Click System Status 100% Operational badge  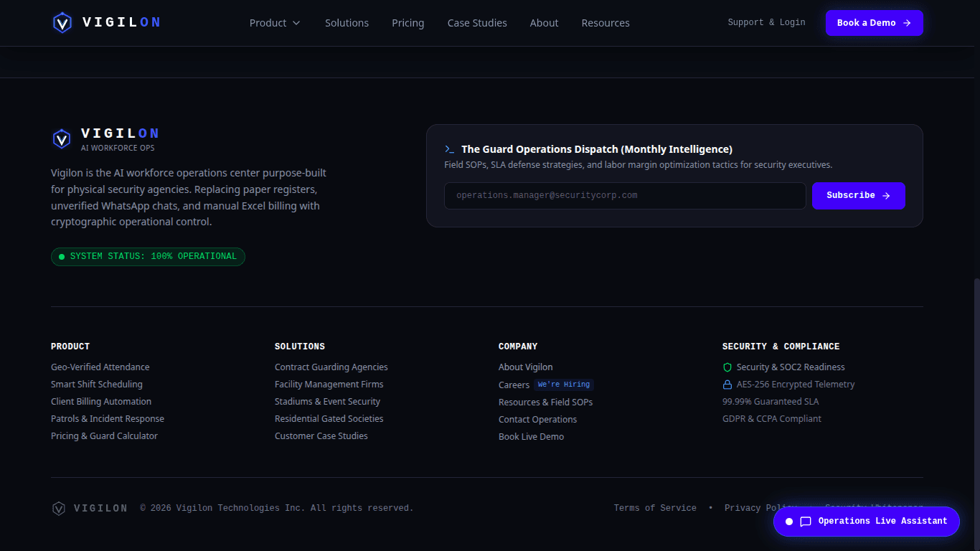[x=148, y=257]
